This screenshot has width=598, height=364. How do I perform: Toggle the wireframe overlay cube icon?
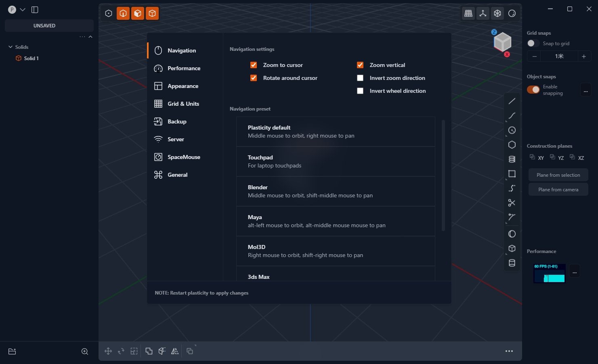coord(497,13)
